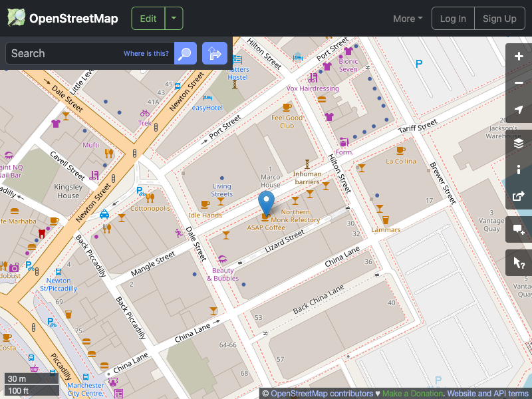Click the Make a Donation link

(412, 393)
